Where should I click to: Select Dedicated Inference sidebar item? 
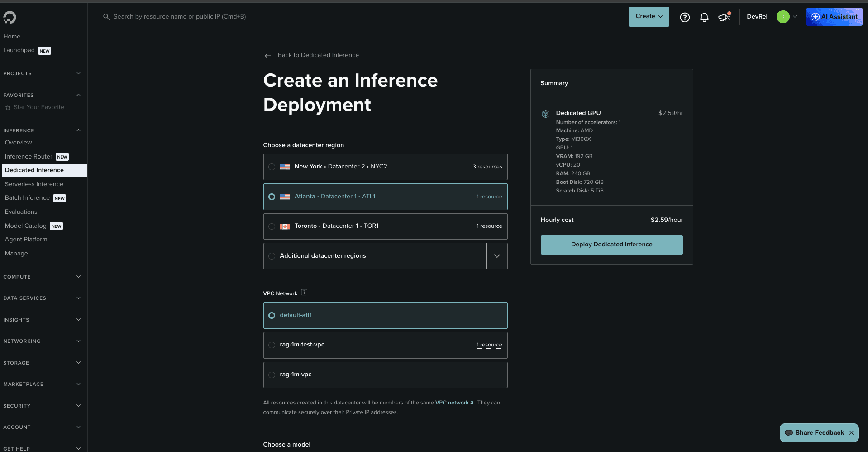[44, 170]
